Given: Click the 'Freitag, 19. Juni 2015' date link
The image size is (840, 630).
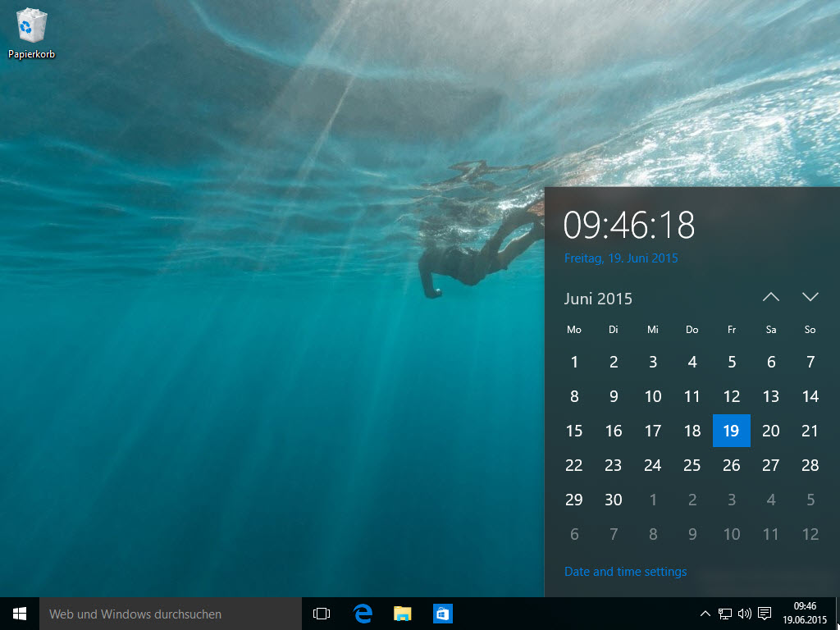Looking at the screenshot, I should coord(621,258).
